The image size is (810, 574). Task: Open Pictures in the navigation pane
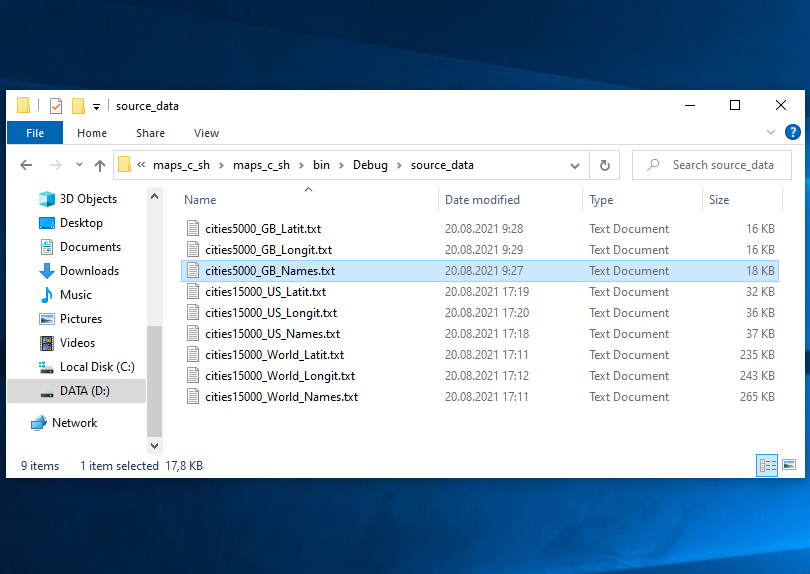point(71,319)
